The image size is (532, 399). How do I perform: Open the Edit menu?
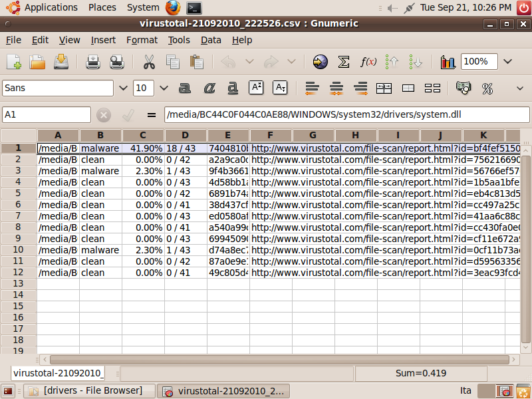click(x=40, y=40)
